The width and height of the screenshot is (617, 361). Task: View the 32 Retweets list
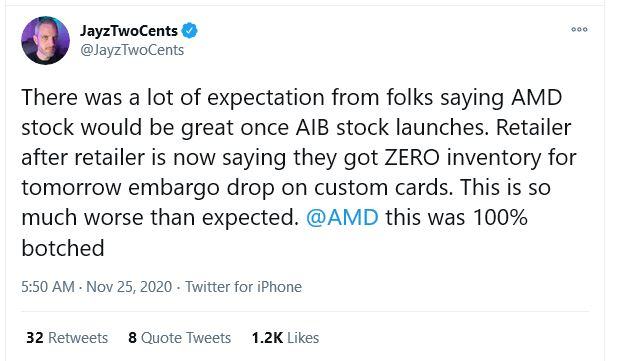point(67,338)
